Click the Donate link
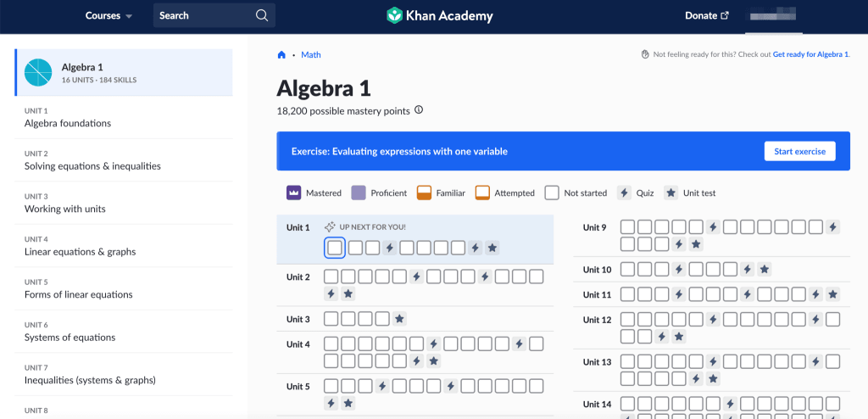Viewport: 868px width, 419px height. [x=707, y=15]
